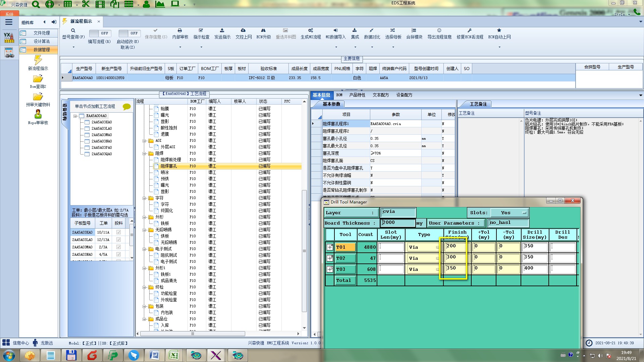
Task: Click the 内部审核 print icon
Action: [180, 31]
